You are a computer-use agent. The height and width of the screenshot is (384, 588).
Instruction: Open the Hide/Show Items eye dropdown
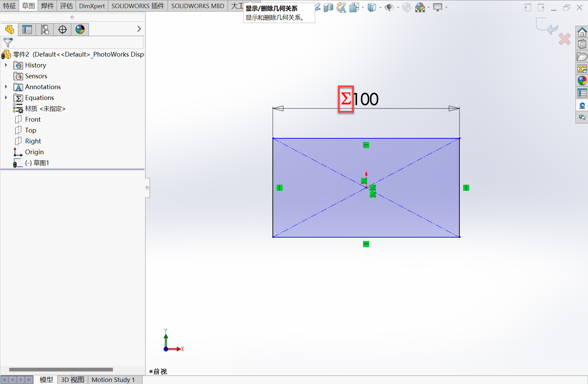click(x=398, y=7)
